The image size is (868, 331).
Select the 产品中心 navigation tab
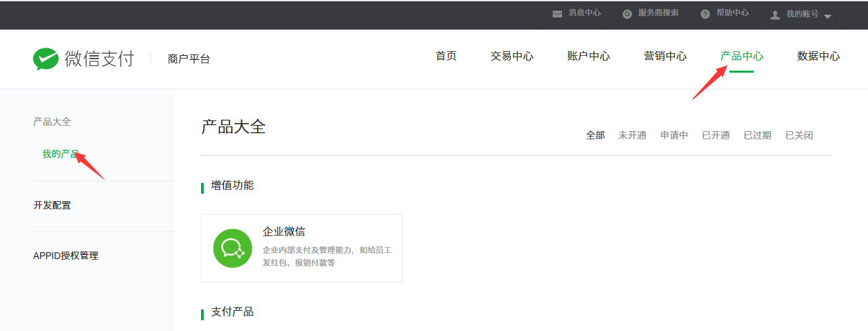coord(742,57)
